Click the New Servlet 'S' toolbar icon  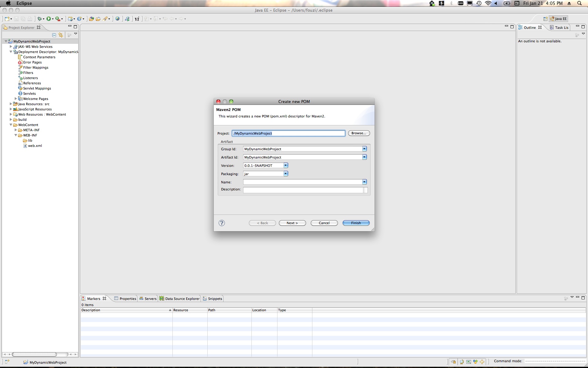click(x=79, y=19)
